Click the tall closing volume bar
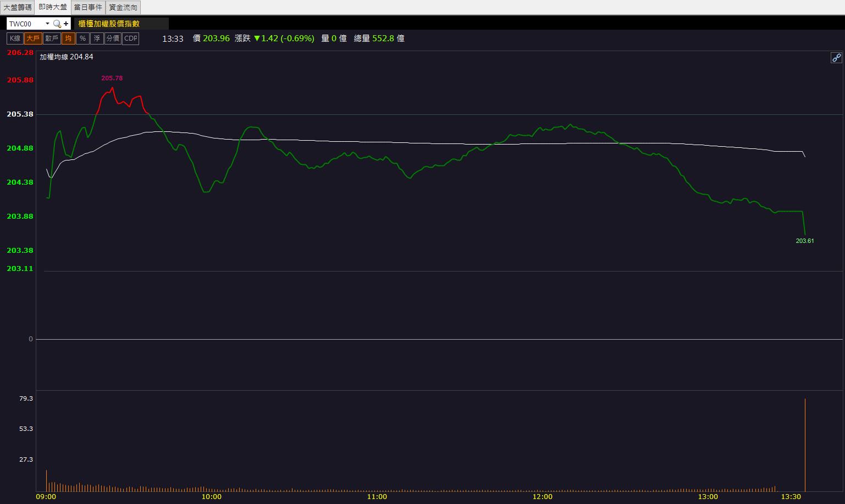The width and height of the screenshot is (845, 504). (x=805, y=445)
